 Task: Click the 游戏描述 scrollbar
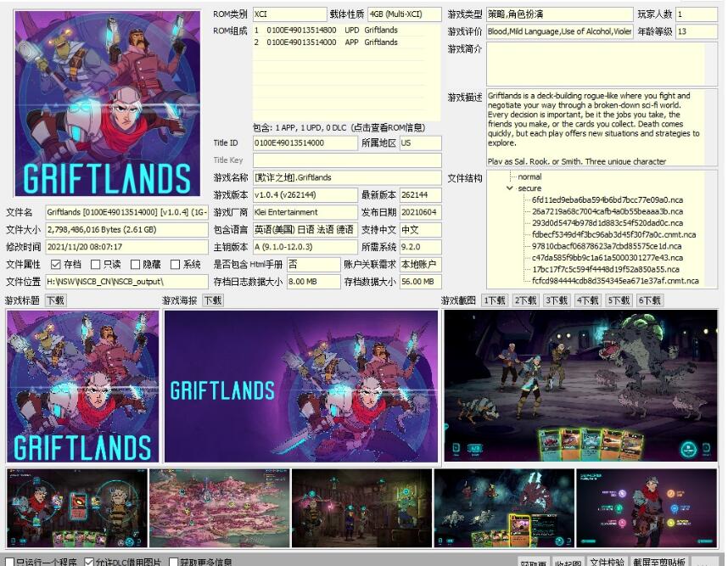pos(711,127)
